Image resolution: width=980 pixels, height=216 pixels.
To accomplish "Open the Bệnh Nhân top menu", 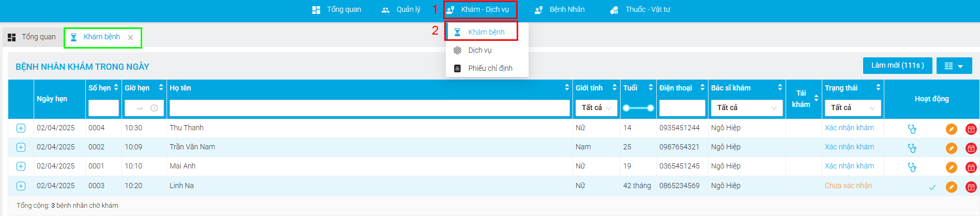I will (560, 9).
